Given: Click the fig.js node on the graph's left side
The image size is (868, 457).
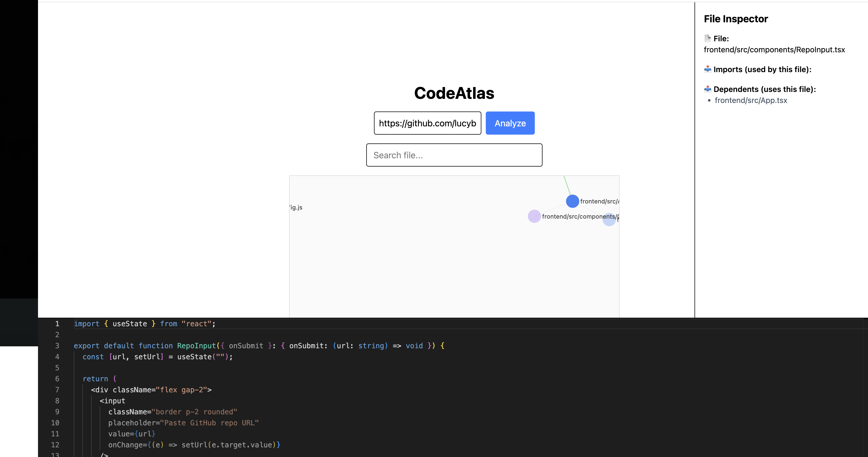Looking at the screenshot, I should [295, 207].
